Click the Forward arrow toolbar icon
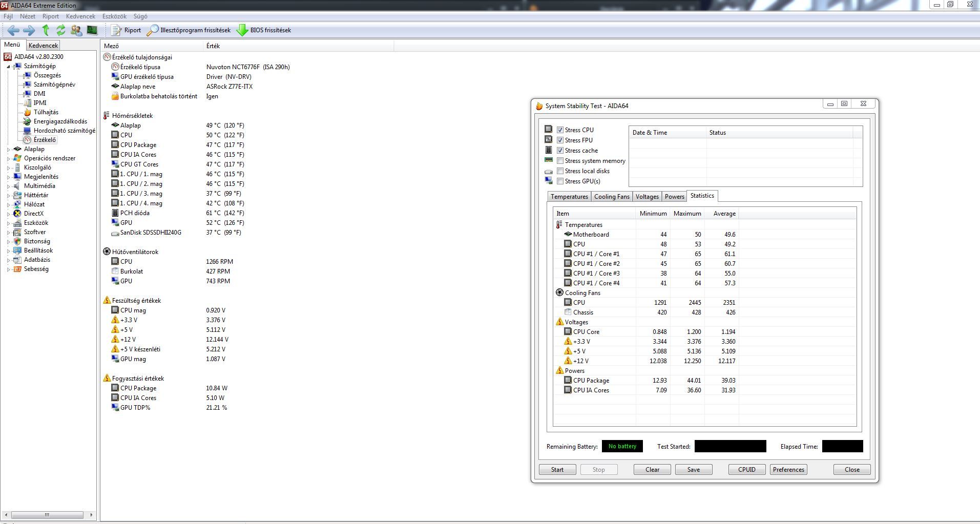The image size is (980, 524). coord(29,30)
